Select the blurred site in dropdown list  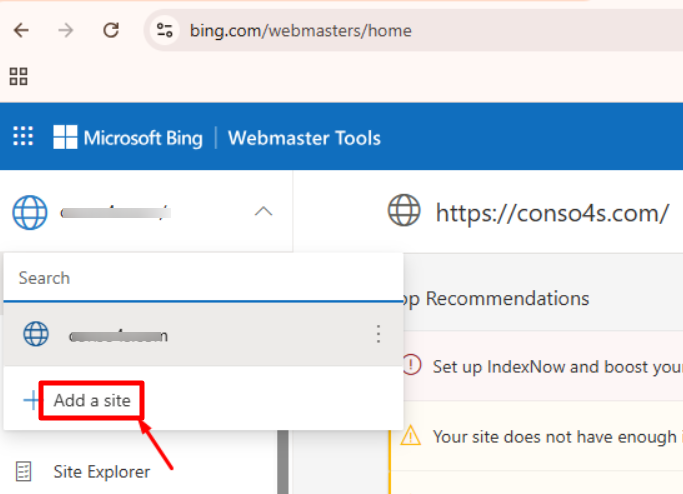[x=118, y=335]
